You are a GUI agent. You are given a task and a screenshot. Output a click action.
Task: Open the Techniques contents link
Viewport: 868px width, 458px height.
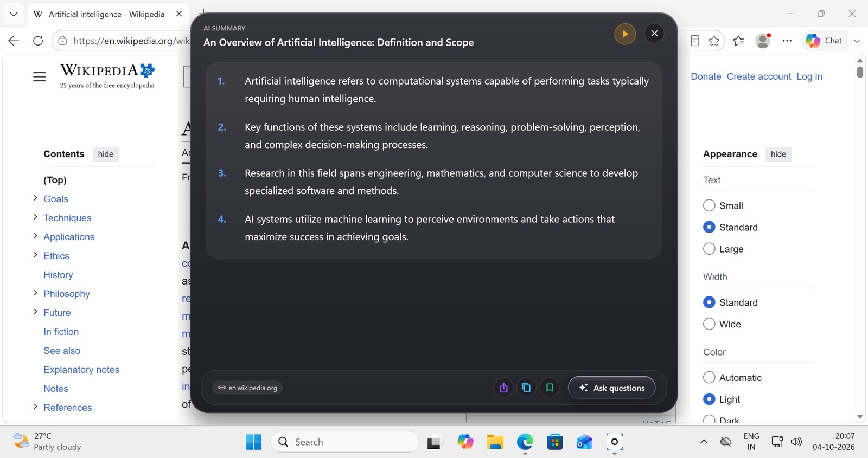pyautogui.click(x=67, y=218)
